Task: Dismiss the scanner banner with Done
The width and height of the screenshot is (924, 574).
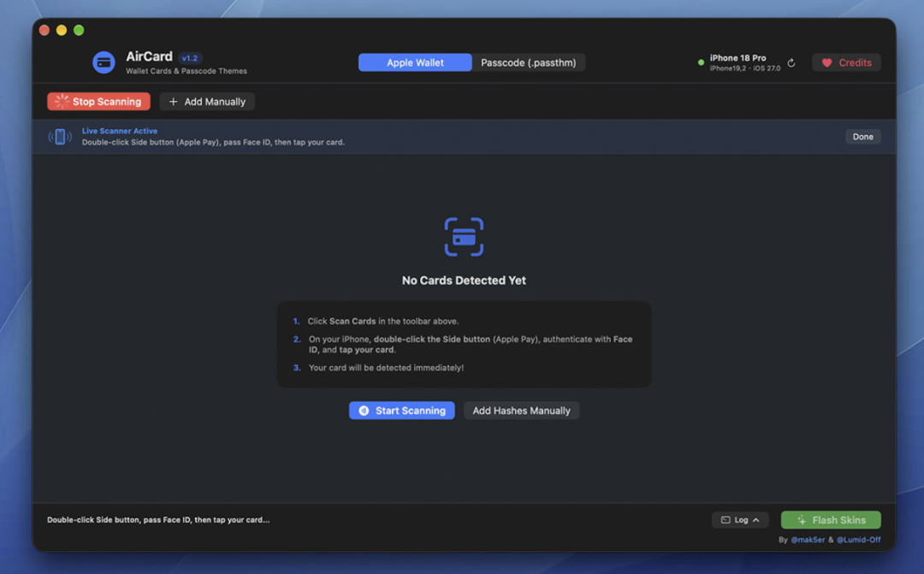Action: tap(862, 137)
